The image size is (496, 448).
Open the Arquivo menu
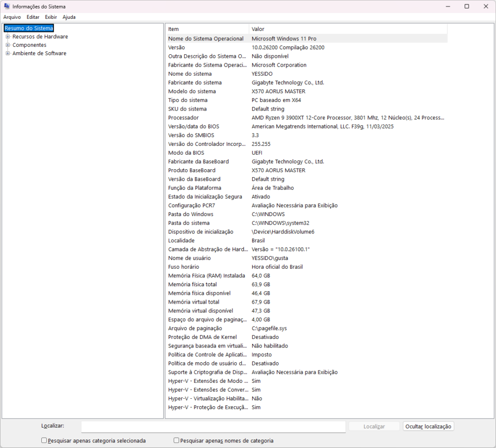12,17
